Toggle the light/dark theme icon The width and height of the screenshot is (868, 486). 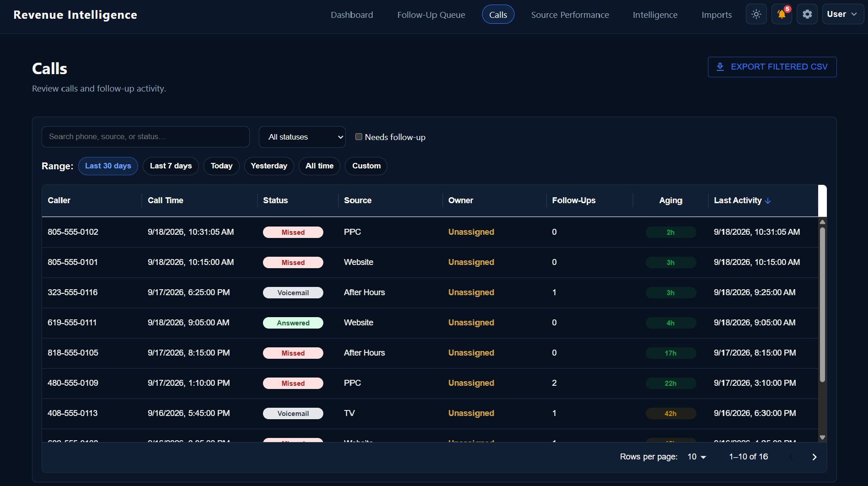pyautogui.click(x=756, y=14)
